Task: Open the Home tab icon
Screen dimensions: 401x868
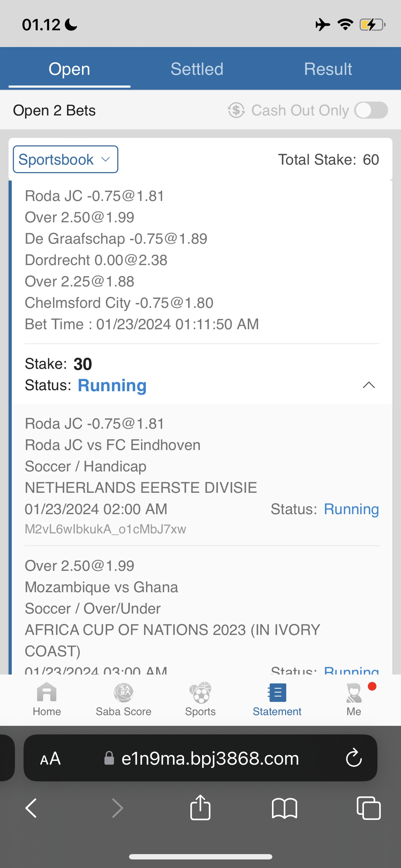Action: point(47,693)
